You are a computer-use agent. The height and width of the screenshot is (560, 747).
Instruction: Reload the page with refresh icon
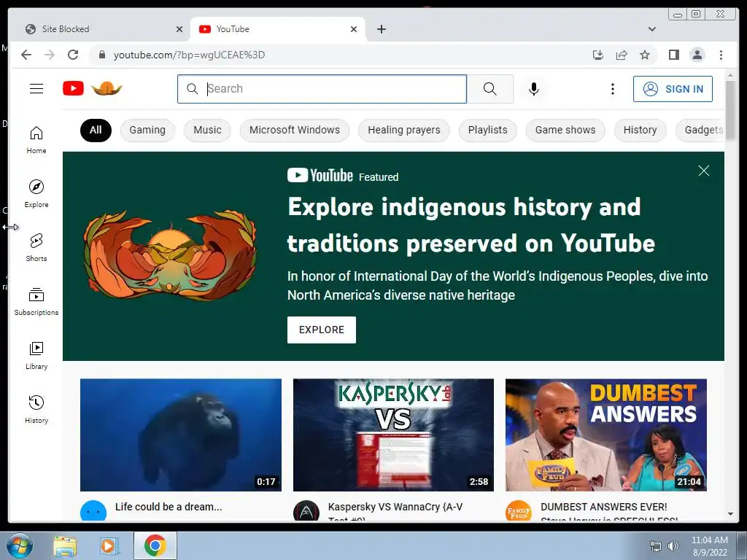[x=73, y=55]
